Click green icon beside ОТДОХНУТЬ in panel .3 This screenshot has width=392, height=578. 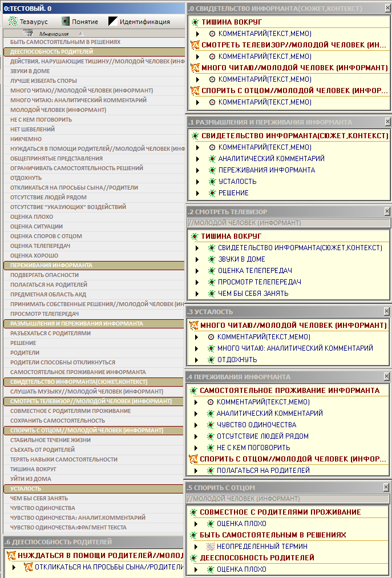click(x=211, y=360)
